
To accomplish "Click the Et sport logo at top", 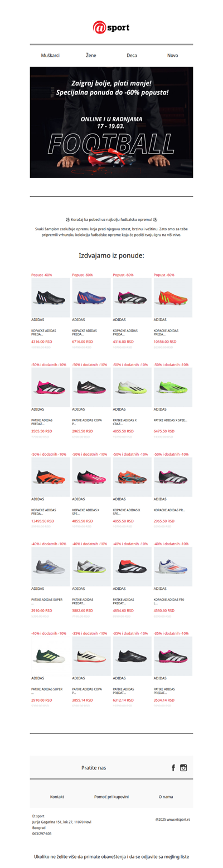I will [x=111, y=27].
